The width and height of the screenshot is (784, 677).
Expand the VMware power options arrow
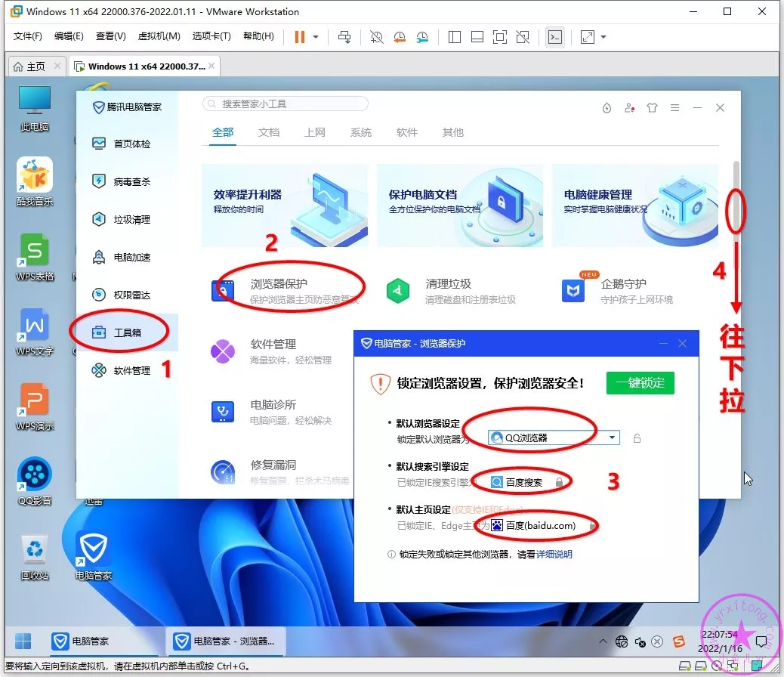coord(316,37)
